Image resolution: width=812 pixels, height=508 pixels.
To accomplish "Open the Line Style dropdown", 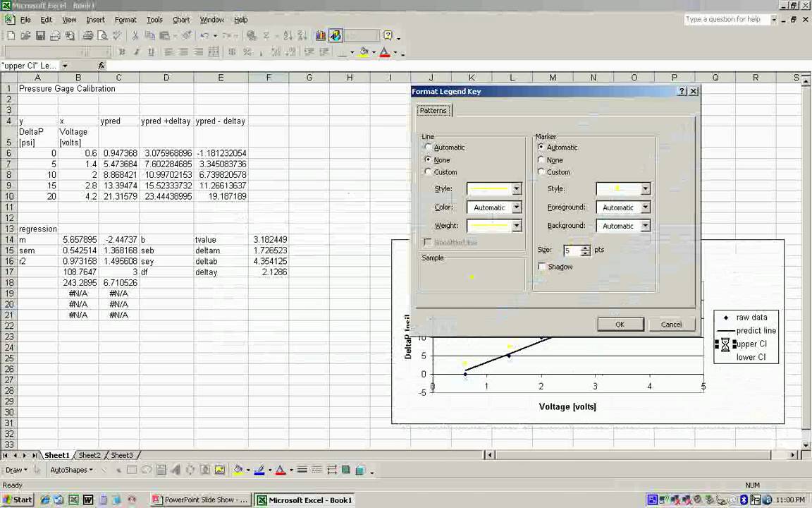I will click(516, 188).
